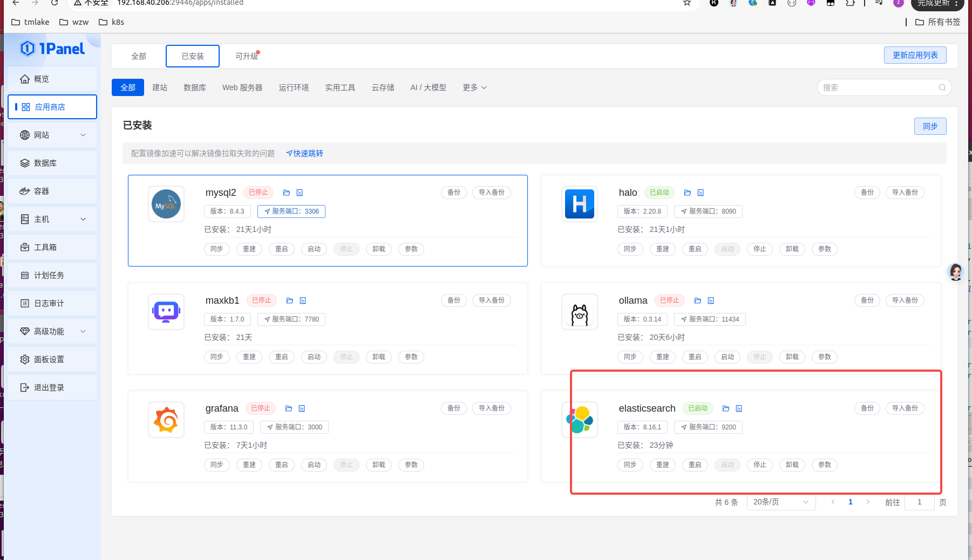Open the halo log icon

coord(701,193)
